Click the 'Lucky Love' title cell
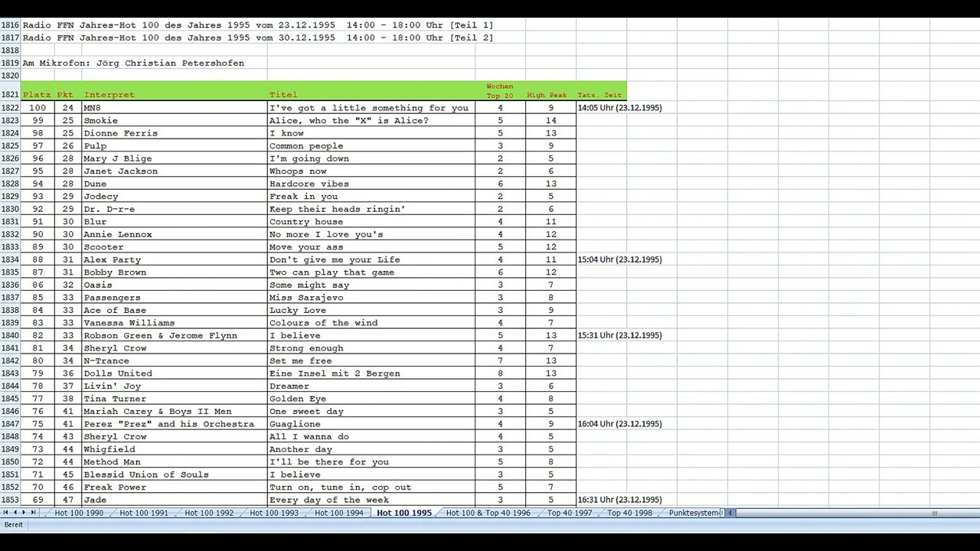The width and height of the screenshot is (980, 551). click(371, 310)
